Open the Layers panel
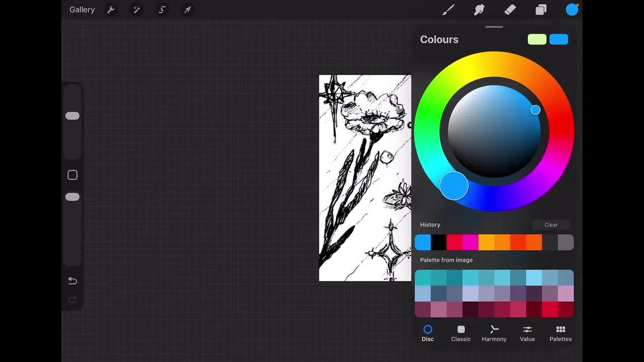The image size is (644, 362). click(541, 10)
